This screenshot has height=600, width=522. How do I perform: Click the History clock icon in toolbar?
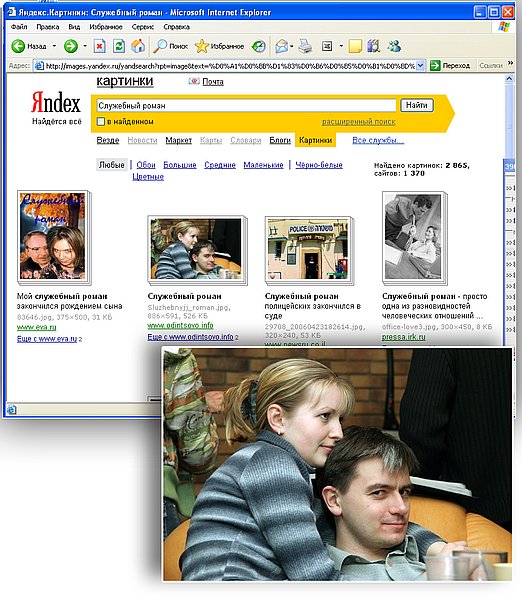click(x=259, y=46)
